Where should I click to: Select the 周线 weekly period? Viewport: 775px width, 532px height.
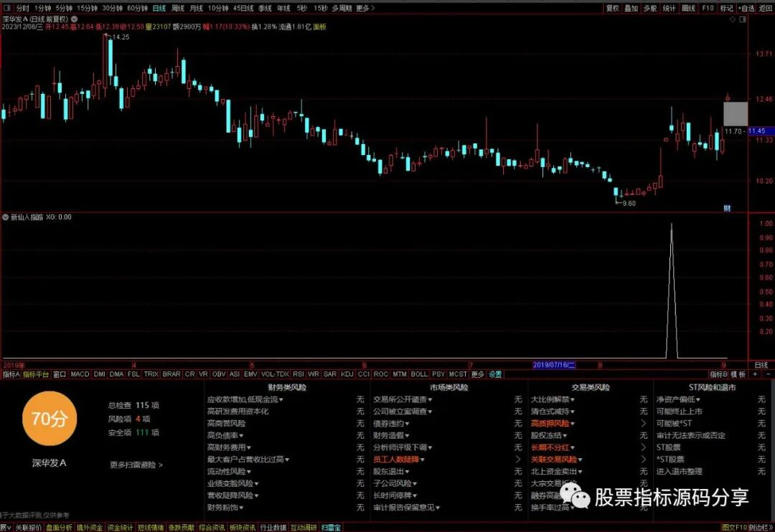point(178,9)
